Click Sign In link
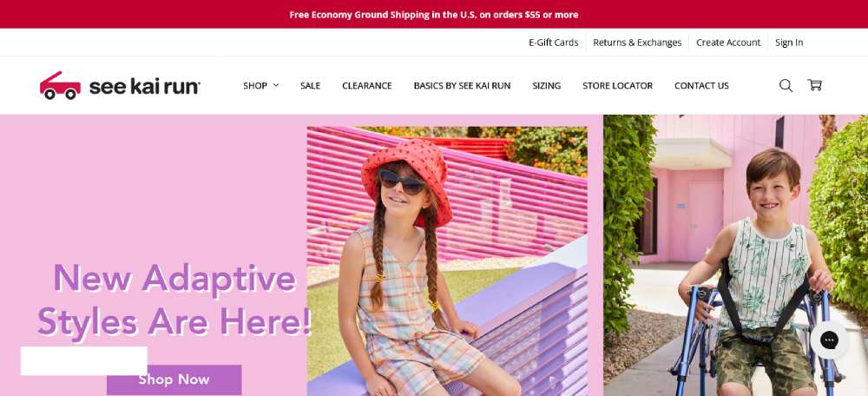 pyautogui.click(x=789, y=43)
